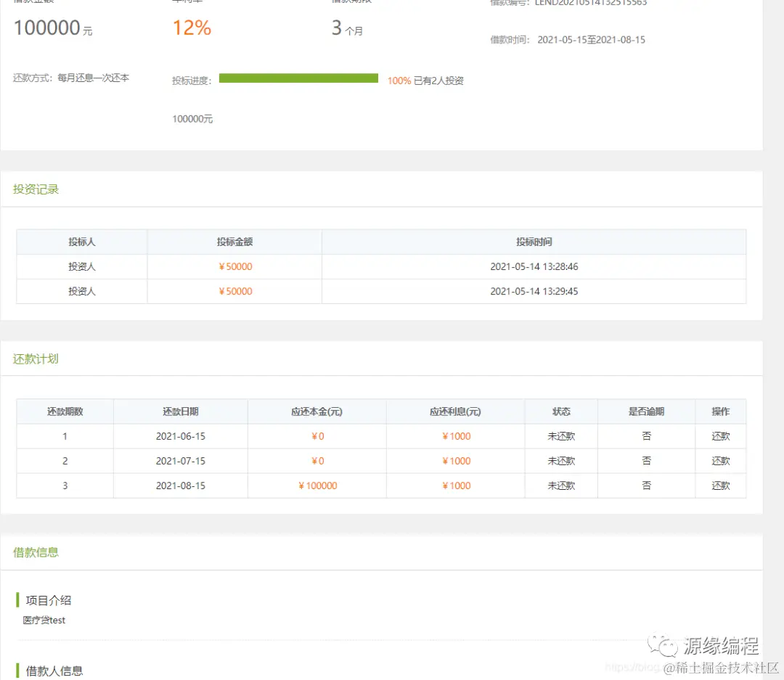The image size is (784, 680).
Task: Click 未还款 status in the 2021-06-15 row
Action: pos(561,436)
